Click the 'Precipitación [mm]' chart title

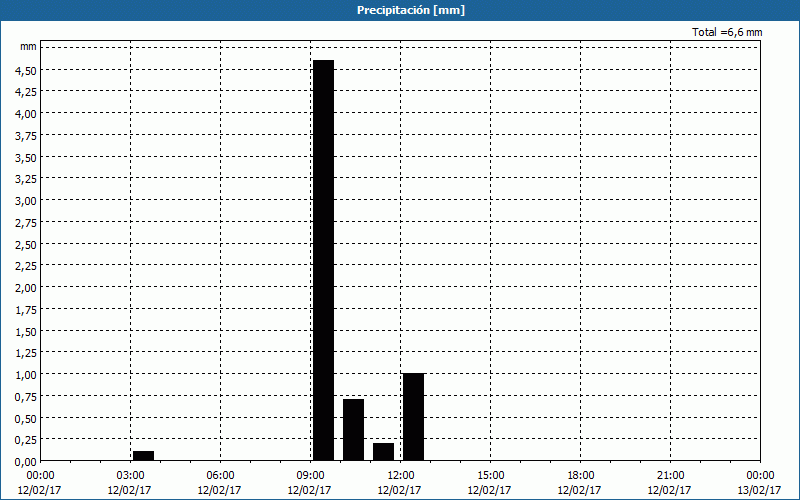411,10
